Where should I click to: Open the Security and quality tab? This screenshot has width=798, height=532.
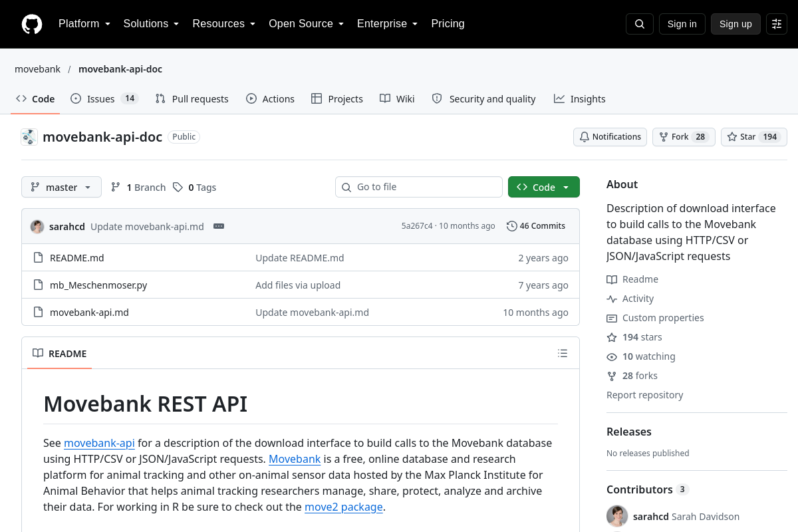[x=483, y=98]
